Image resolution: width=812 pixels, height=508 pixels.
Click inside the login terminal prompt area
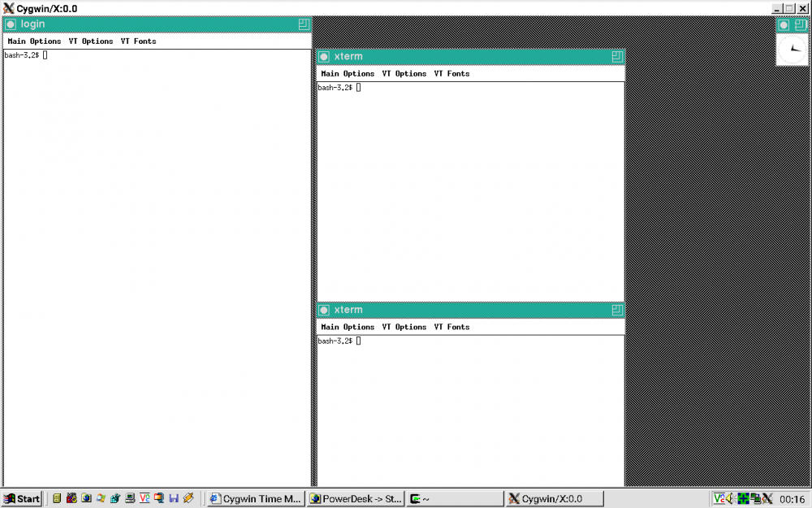pyautogui.click(x=154, y=244)
